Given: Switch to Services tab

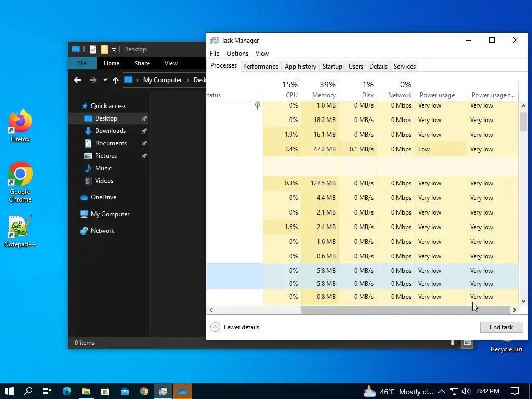Looking at the screenshot, I should point(404,66).
